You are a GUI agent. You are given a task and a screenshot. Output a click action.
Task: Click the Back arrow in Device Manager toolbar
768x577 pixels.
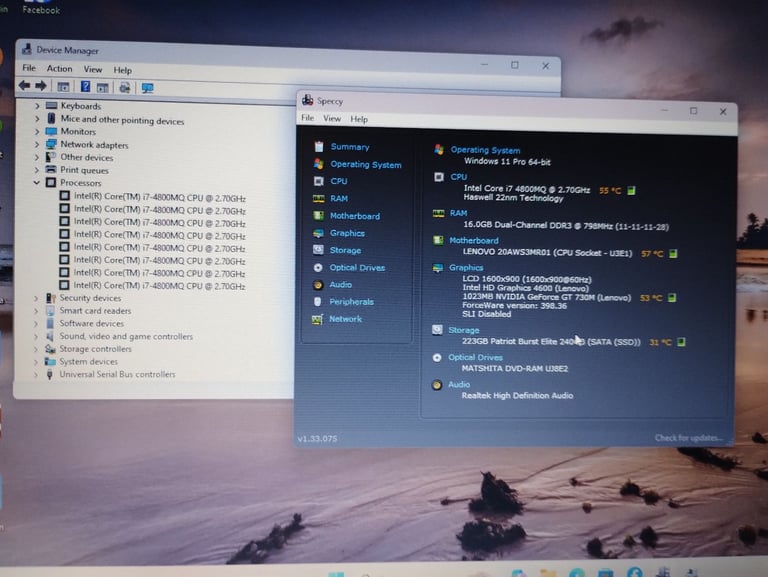click(x=24, y=86)
